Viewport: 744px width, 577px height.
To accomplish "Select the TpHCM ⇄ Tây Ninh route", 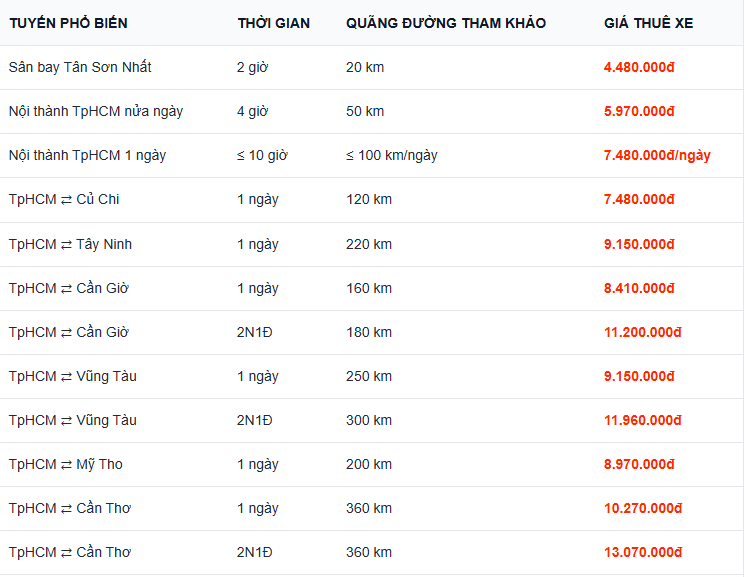I will tap(70, 244).
